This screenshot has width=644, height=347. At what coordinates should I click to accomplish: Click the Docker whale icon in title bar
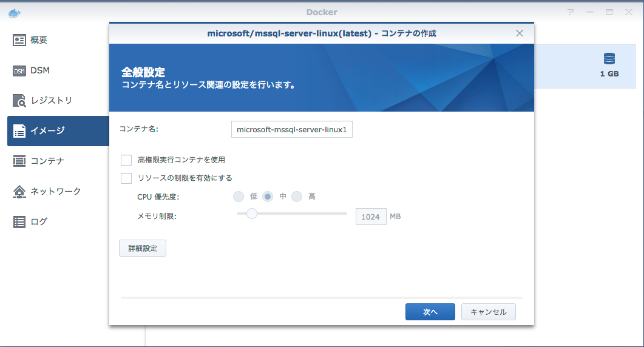point(15,13)
